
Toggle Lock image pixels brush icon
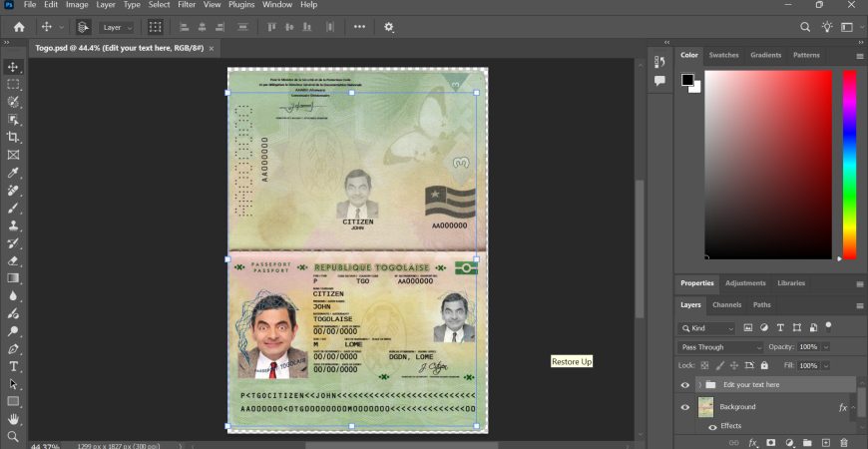719,365
